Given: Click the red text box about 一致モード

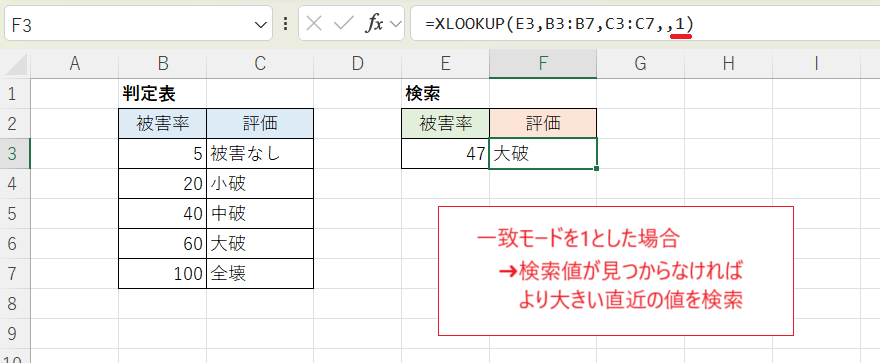Looking at the screenshot, I should (616, 271).
